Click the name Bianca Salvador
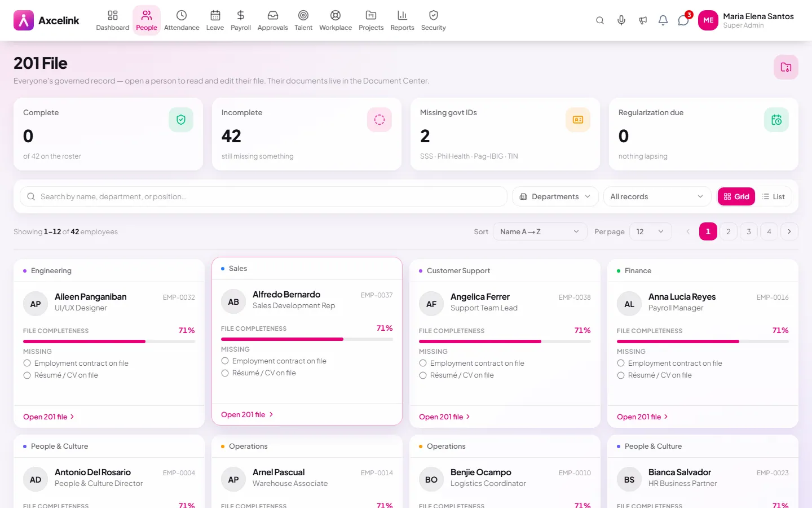 (x=679, y=472)
